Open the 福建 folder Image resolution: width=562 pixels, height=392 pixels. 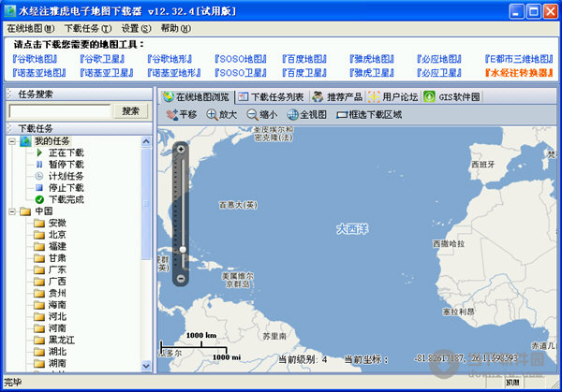click(x=51, y=246)
